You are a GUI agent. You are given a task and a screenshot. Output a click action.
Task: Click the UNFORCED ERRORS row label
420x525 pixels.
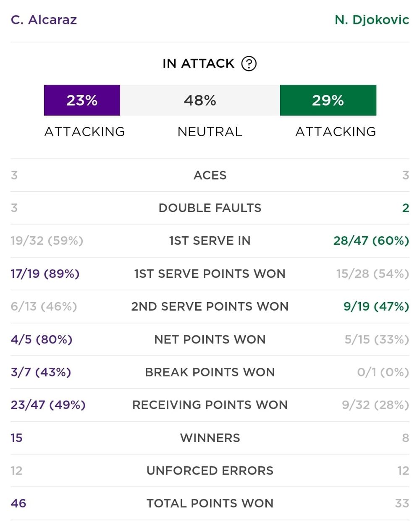[210, 470]
